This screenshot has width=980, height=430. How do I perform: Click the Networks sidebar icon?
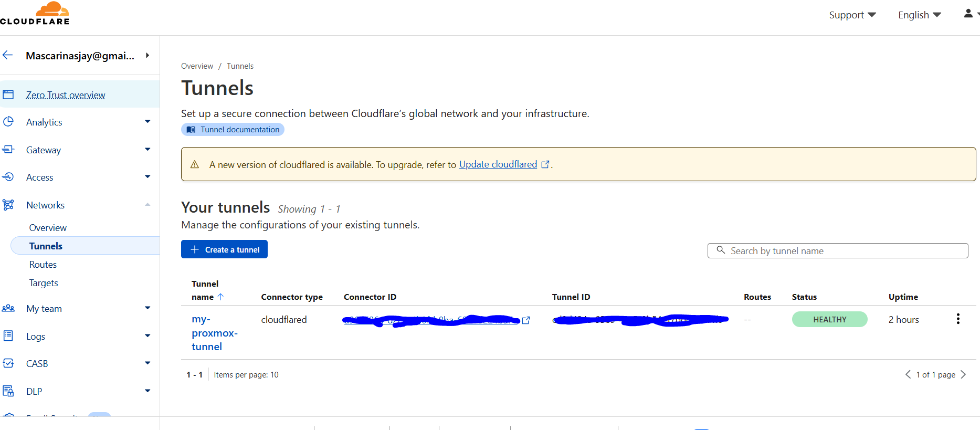[x=8, y=205]
